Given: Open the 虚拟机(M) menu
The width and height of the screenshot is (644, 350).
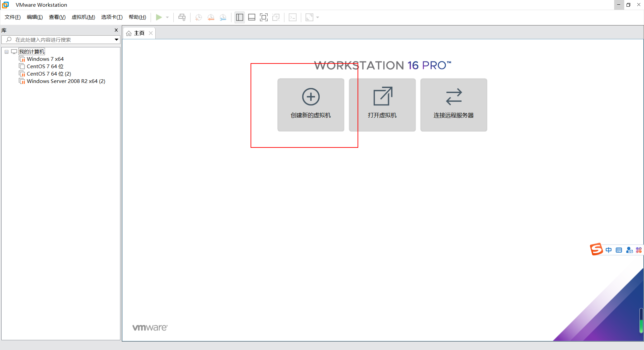Looking at the screenshot, I should tap(84, 17).
